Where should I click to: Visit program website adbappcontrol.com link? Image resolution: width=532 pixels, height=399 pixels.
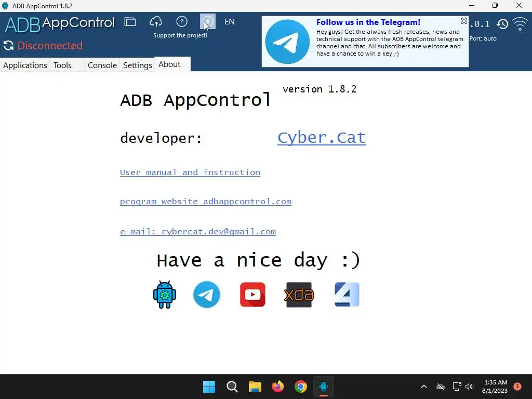(x=206, y=202)
